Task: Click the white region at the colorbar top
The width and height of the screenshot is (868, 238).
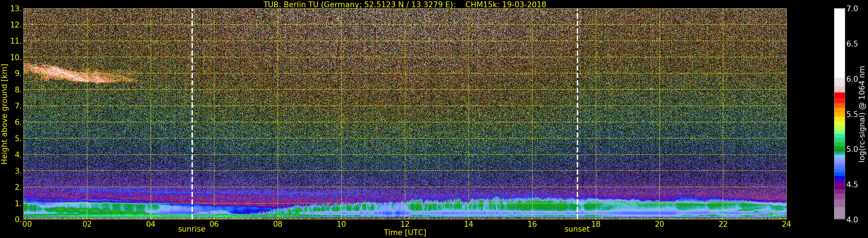Action: tap(839, 43)
